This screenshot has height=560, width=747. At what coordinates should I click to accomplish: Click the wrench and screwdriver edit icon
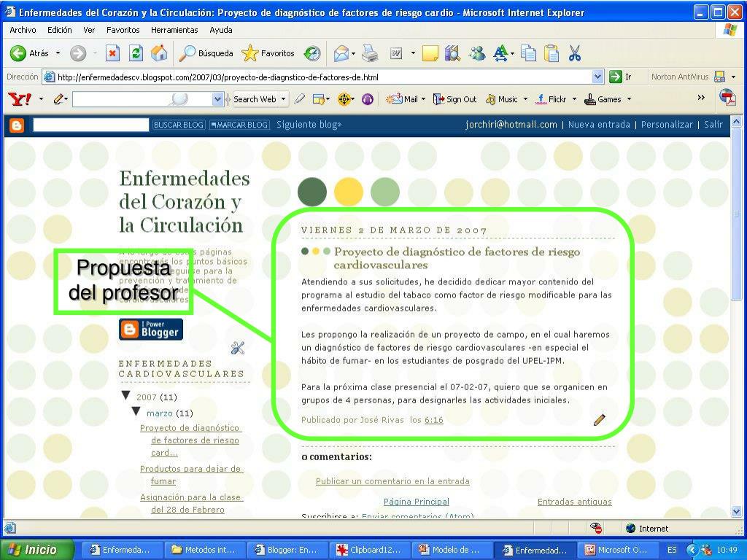point(237,348)
